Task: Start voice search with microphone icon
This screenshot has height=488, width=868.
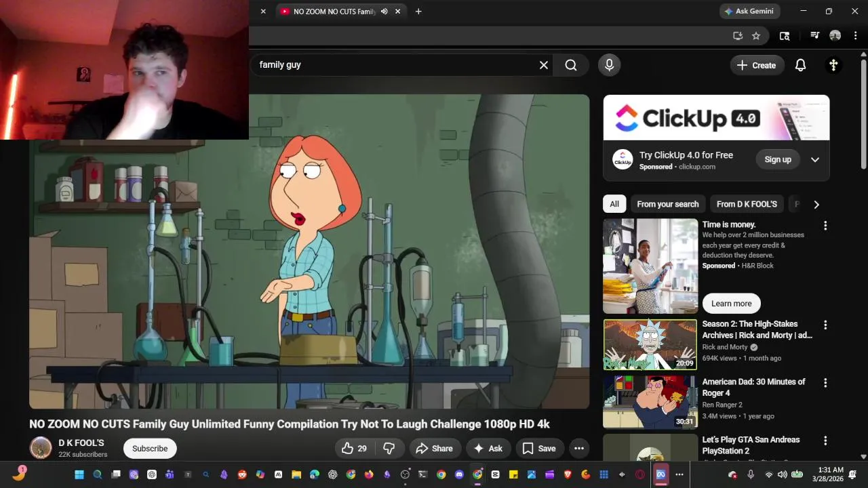Action: click(609, 65)
